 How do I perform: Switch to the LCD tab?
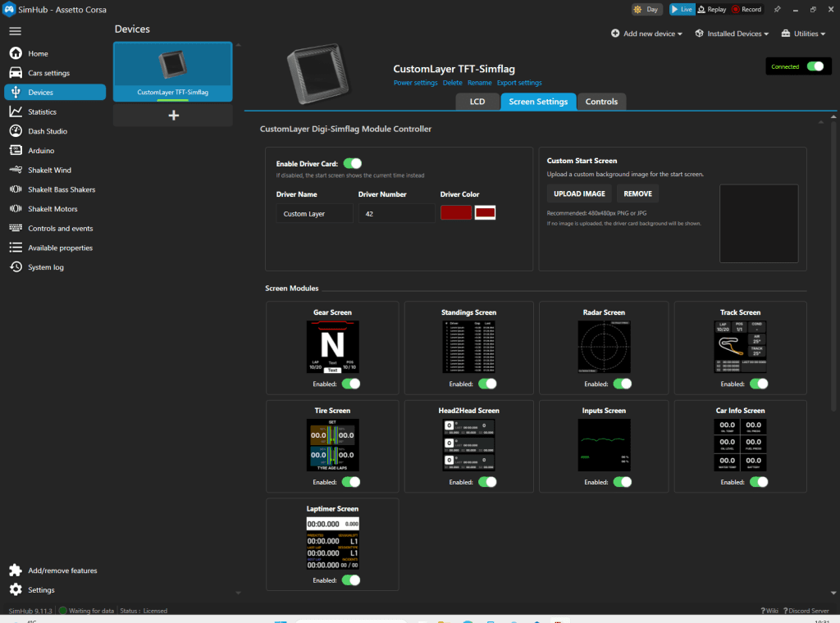point(477,101)
